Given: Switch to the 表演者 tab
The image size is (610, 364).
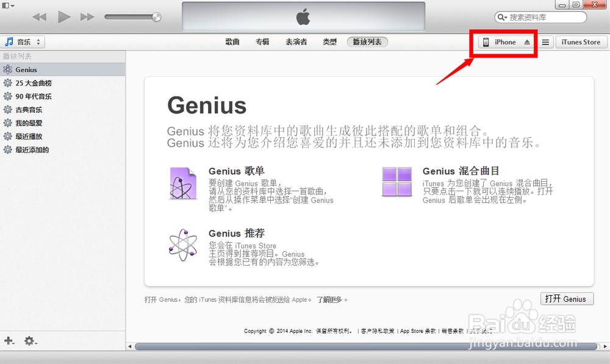Looking at the screenshot, I should (x=296, y=42).
